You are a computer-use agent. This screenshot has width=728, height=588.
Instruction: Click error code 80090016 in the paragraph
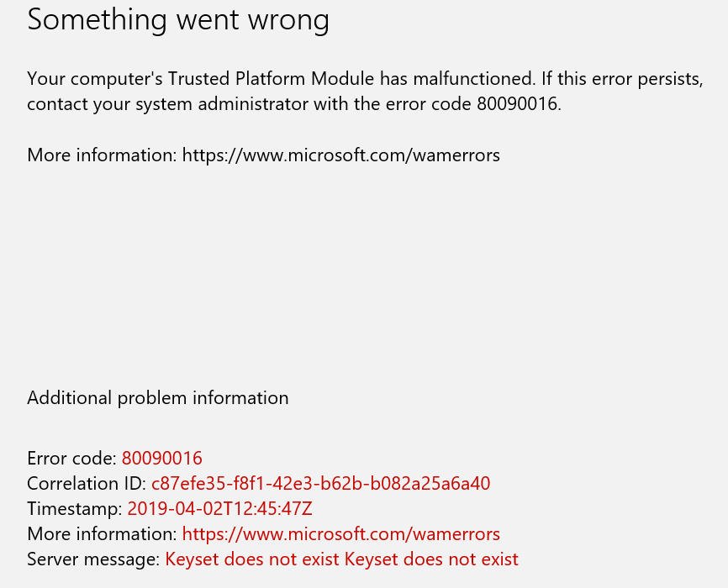pyautogui.click(x=517, y=104)
